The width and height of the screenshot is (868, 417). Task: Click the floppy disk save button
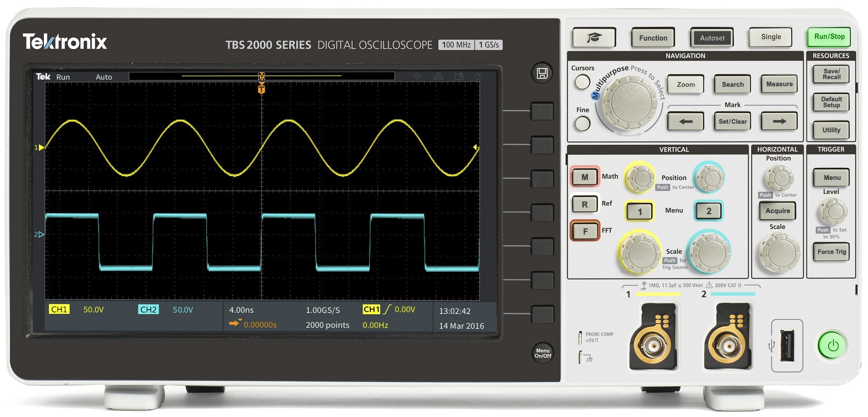(542, 73)
